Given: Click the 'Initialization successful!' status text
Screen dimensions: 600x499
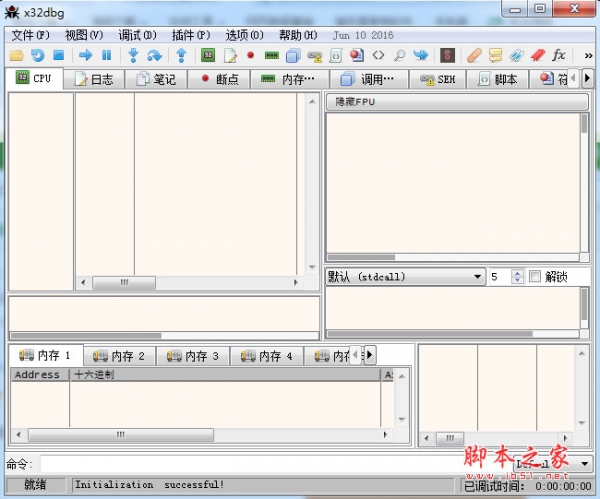Looking at the screenshot, I should 150,484.
